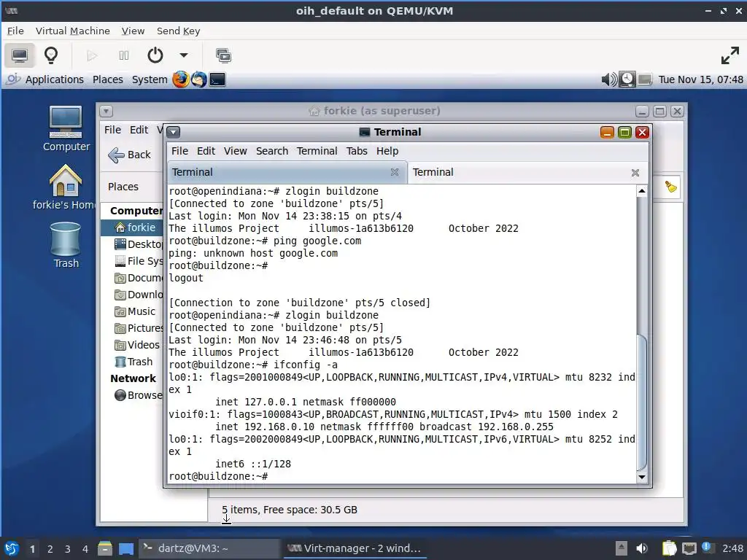Open Terminal window's Help menu
Viewport: 747px width, 560px height.
387,151
